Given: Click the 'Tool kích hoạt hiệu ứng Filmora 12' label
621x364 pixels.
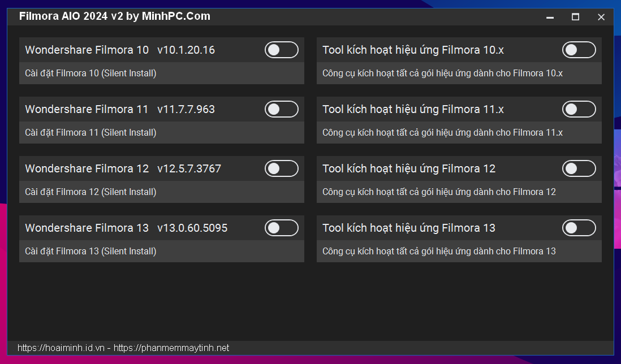Looking at the screenshot, I should [x=409, y=169].
